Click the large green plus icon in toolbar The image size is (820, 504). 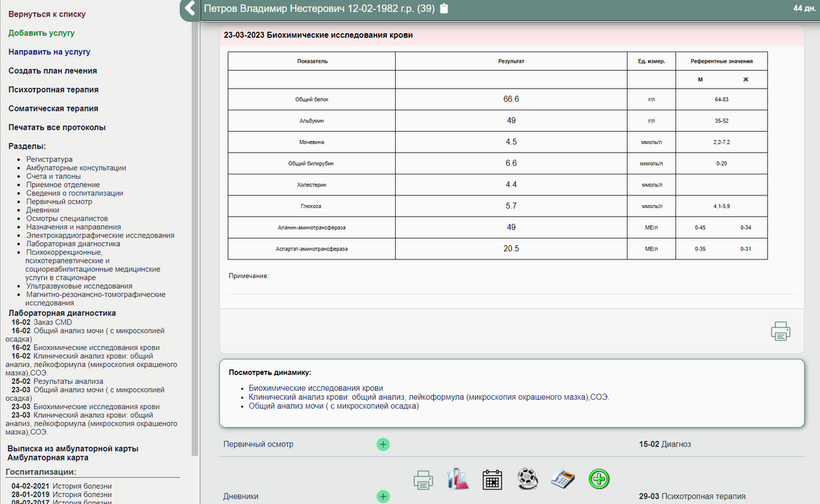point(599,479)
